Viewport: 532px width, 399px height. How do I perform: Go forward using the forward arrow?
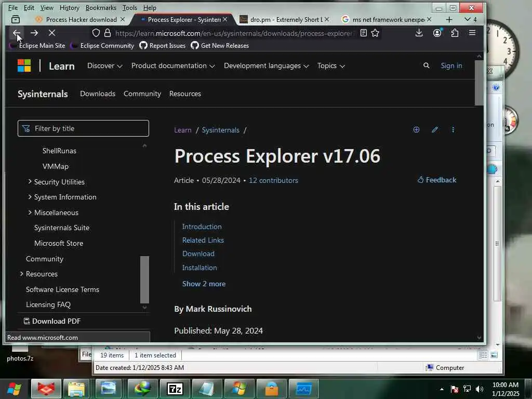pos(34,33)
